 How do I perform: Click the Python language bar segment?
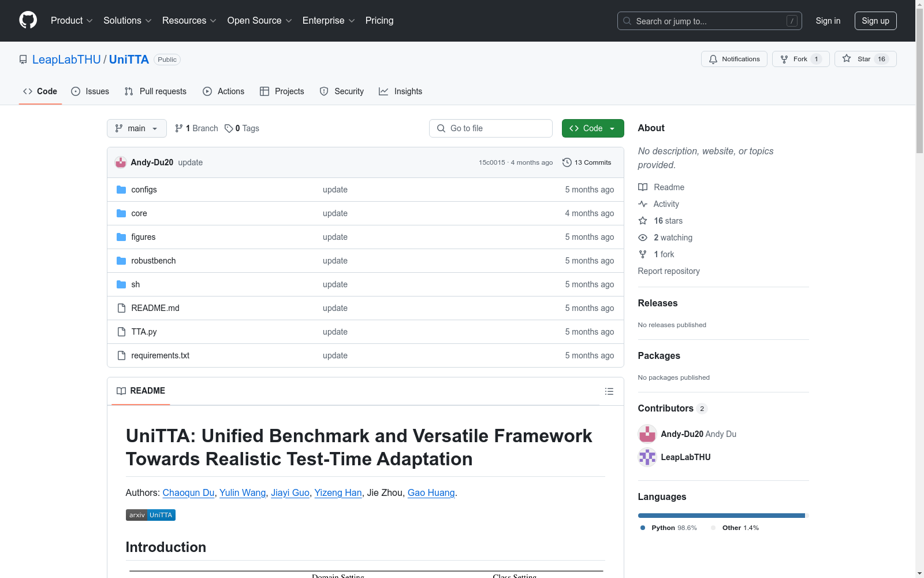pyautogui.click(x=721, y=516)
